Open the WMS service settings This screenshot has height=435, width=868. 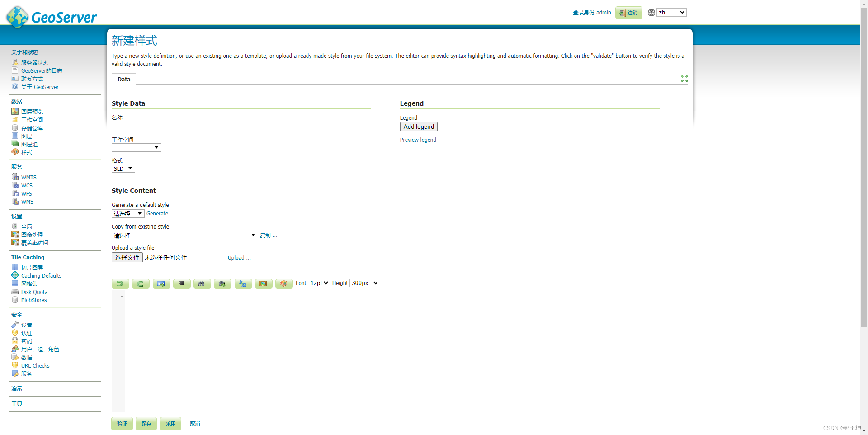coord(27,202)
